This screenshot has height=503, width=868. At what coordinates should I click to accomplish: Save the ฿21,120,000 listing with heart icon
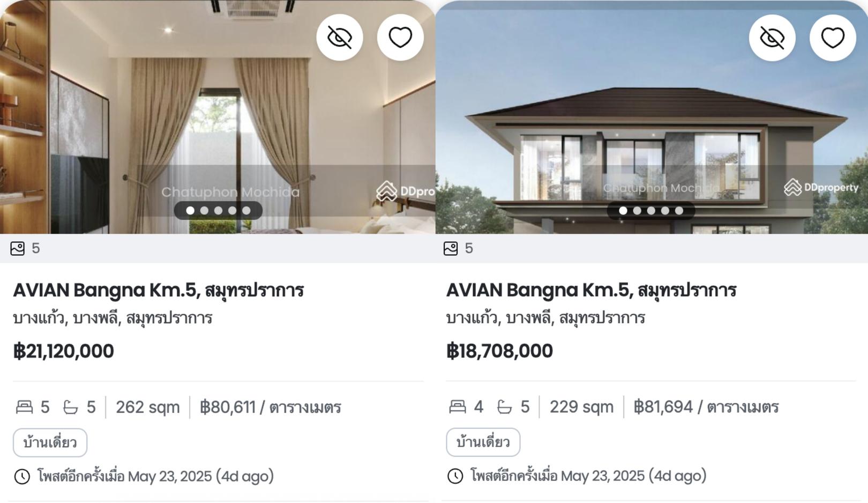click(400, 38)
